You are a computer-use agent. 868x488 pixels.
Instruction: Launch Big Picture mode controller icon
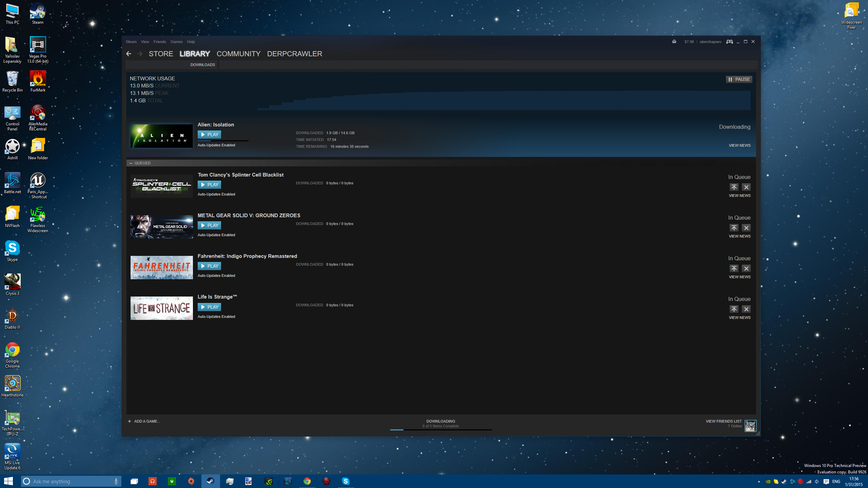tap(729, 41)
